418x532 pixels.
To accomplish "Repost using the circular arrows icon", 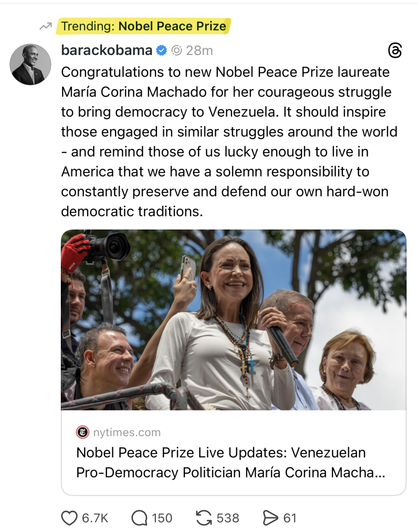I will pyautogui.click(x=204, y=518).
